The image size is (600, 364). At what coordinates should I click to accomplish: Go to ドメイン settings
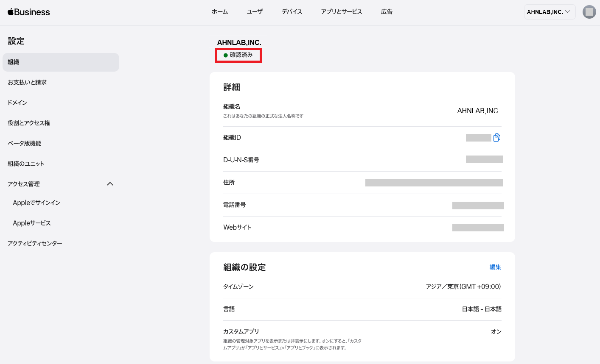(x=17, y=103)
